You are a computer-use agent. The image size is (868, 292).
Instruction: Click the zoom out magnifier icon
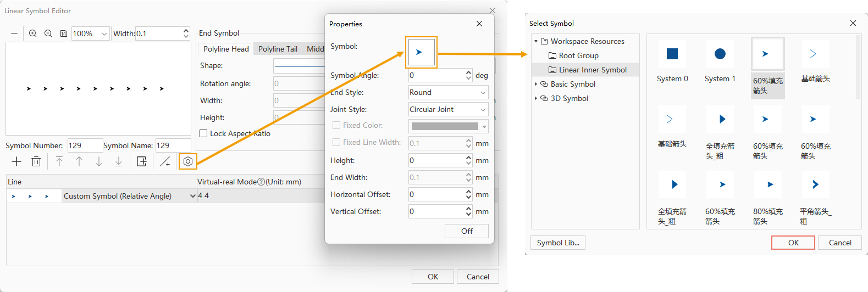tap(48, 33)
